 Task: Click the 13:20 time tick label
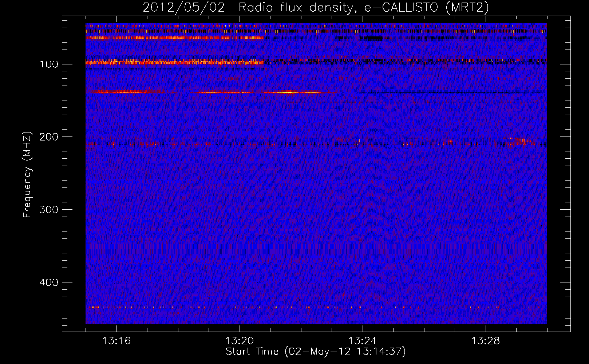[240, 341]
